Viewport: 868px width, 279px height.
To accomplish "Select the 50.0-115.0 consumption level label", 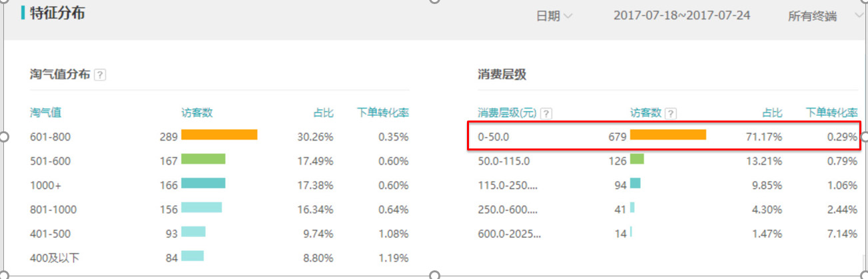I will (504, 161).
